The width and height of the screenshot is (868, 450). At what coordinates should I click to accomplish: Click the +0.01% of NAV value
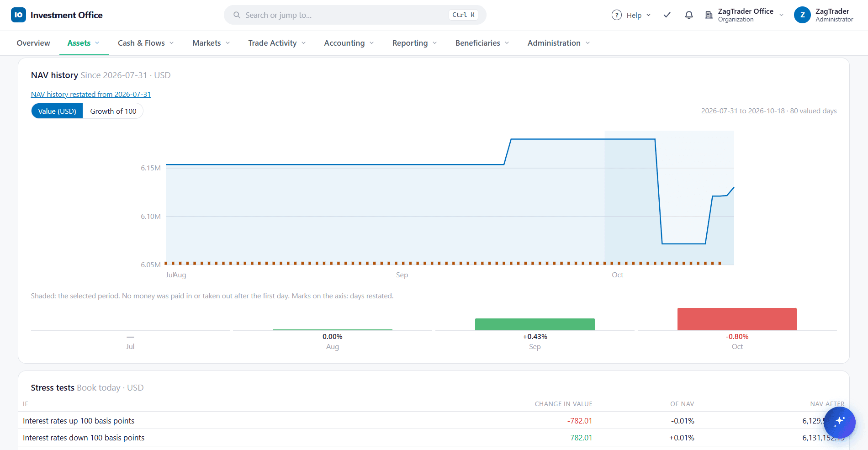682,438
